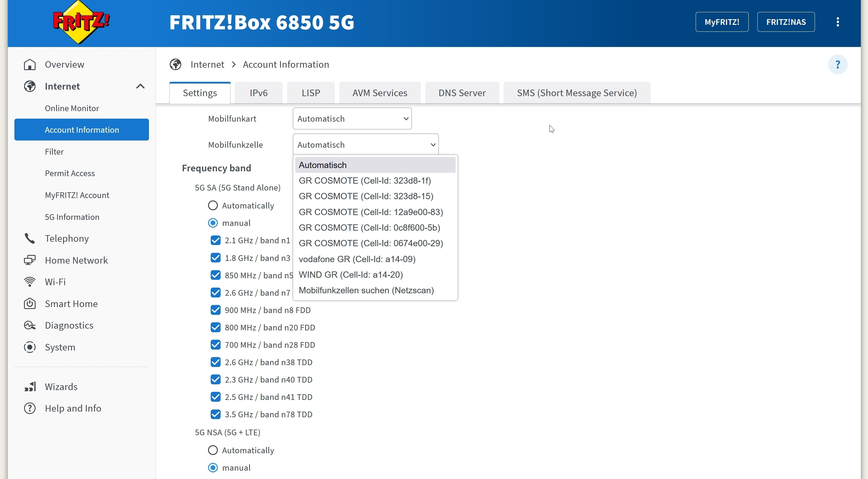The height and width of the screenshot is (479, 868).
Task: Open the DNS Server tab
Action: (462, 93)
